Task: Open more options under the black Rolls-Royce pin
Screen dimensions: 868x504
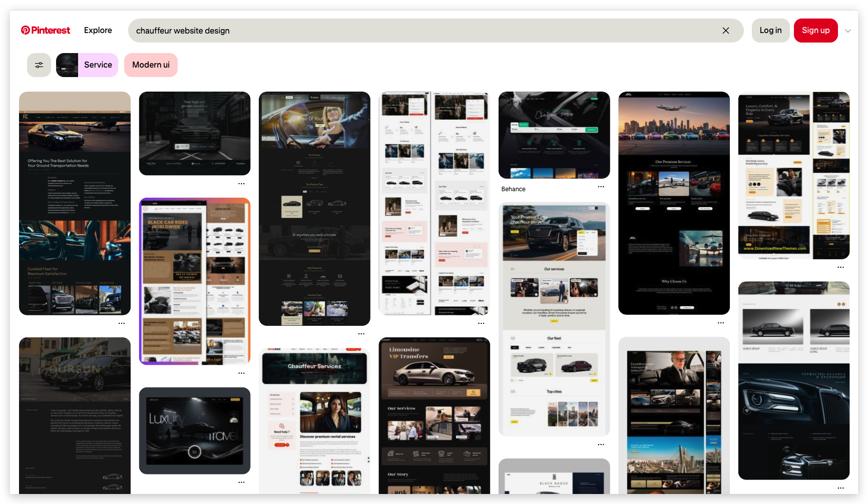Action: (840, 488)
